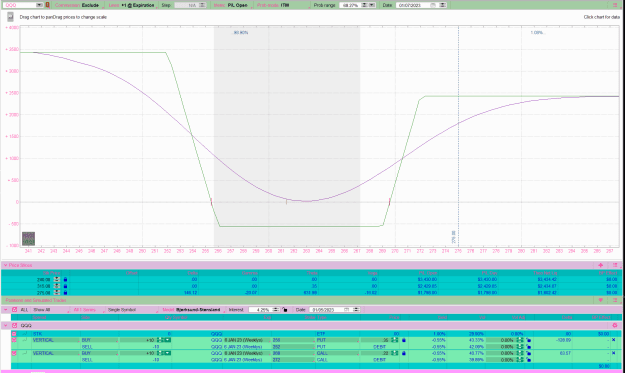625x373 pixels.
Task: Toggle lock on first price slice row
Action: (65, 279)
